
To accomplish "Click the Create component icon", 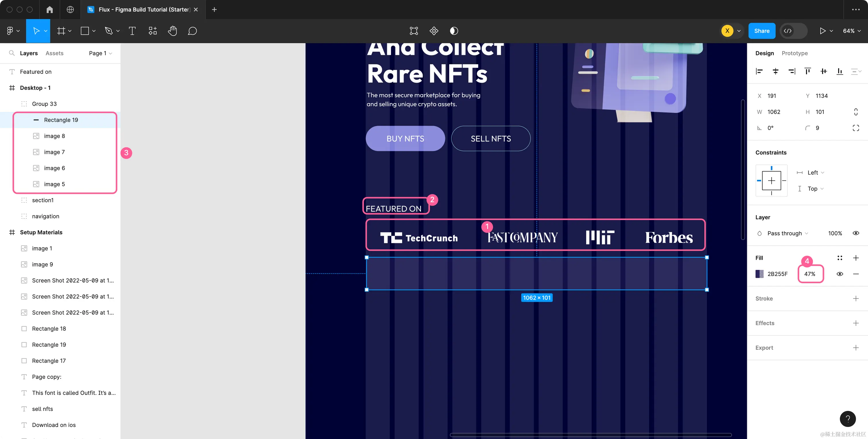I will pyautogui.click(x=434, y=31).
